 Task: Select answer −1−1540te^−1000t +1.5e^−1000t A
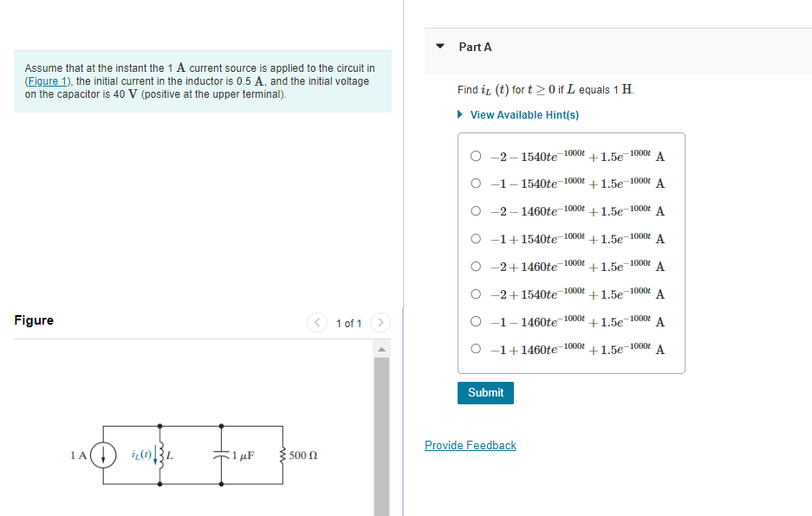tap(476, 184)
